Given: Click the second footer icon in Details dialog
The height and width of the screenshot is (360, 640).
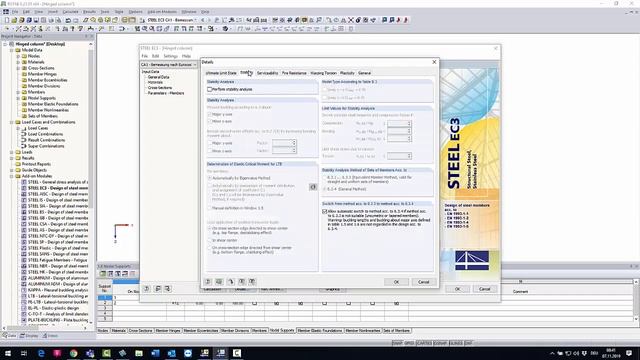Looking at the screenshot, I should point(219,282).
